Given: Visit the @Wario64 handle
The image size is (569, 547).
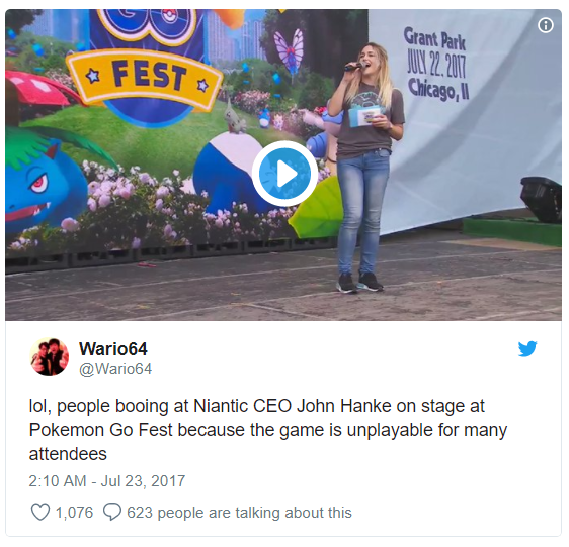Looking at the screenshot, I should 115,369.
